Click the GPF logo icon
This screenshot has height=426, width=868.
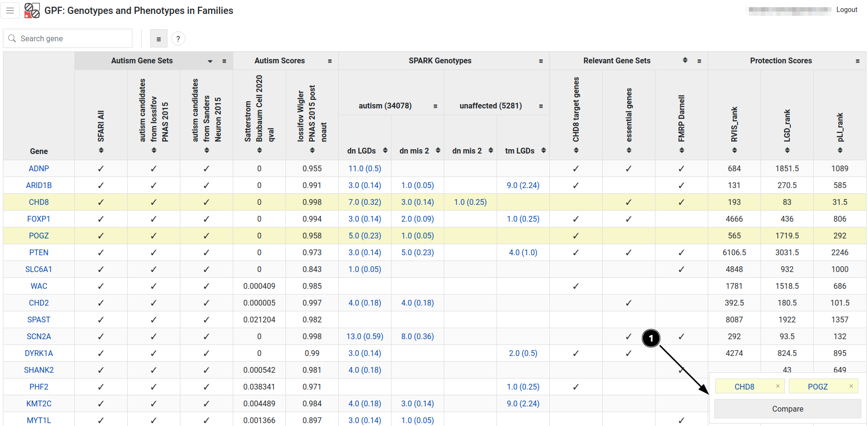click(32, 11)
